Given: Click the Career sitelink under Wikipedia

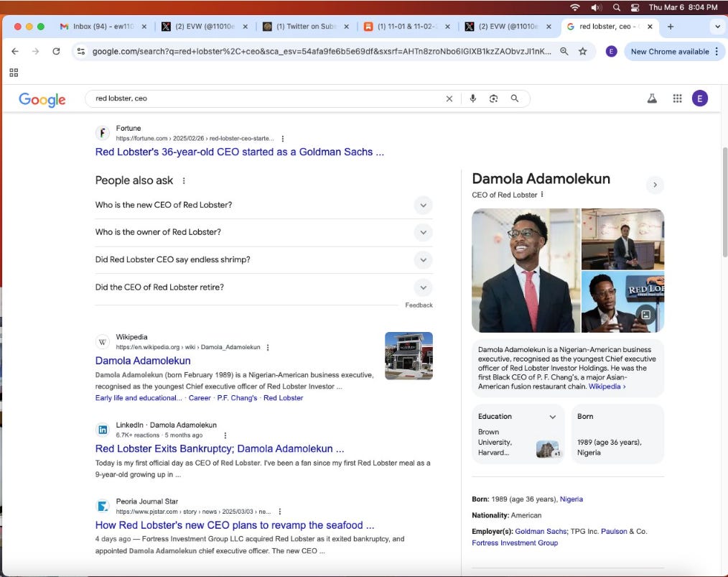Looking at the screenshot, I should pyautogui.click(x=200, y=398).
